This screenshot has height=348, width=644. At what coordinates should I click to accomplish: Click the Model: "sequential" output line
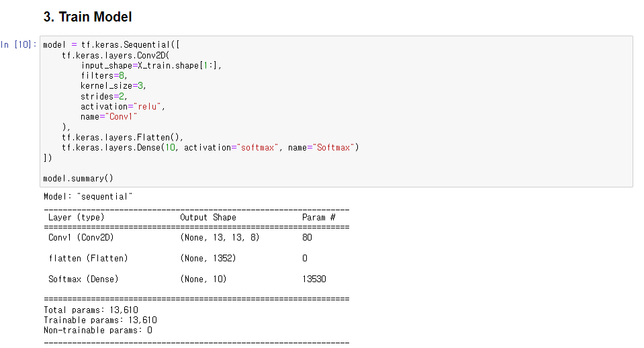coord(88,196)
